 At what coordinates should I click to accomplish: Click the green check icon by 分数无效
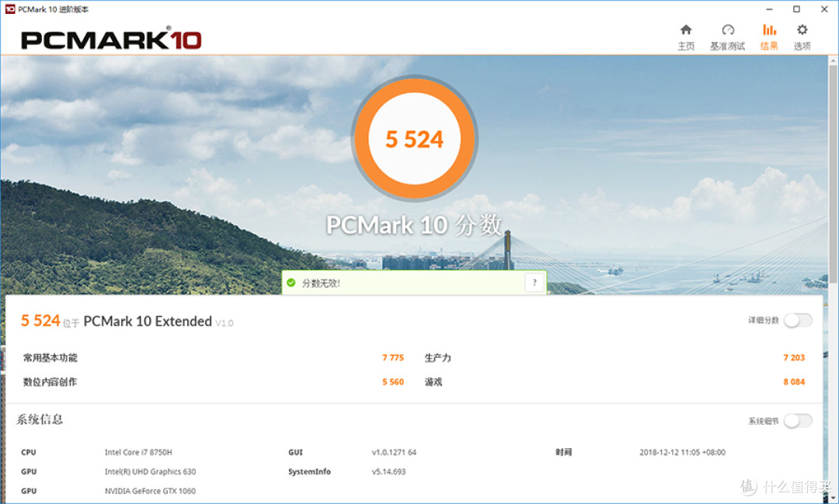click(x=291, y=283)
